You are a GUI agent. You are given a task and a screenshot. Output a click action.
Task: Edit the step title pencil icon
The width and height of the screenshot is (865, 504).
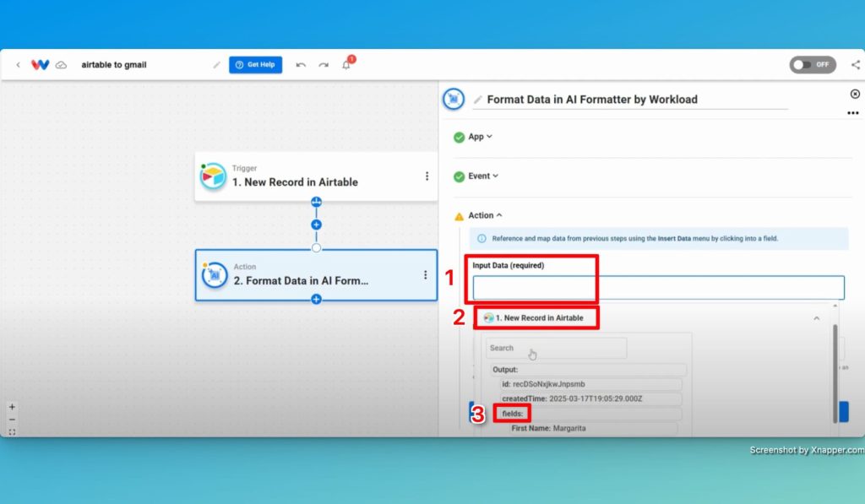point(478,100)
